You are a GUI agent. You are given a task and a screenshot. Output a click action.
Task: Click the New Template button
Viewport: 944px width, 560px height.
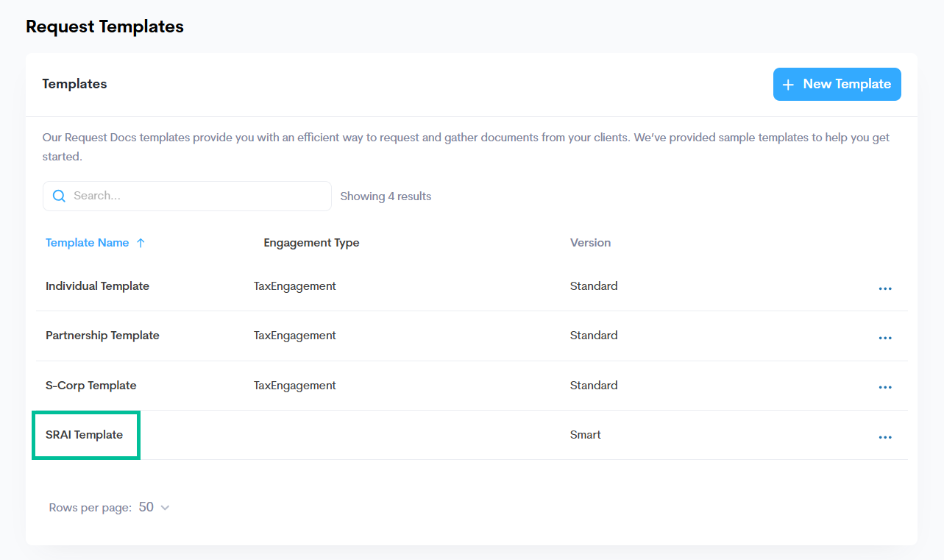(x=837, y=85)
